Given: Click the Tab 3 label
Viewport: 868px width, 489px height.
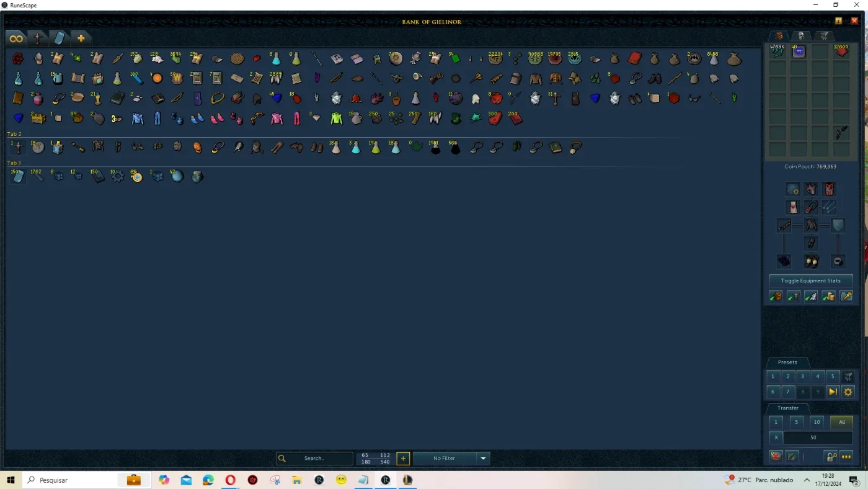Looking at the screenshot, I should pyautogui.click(x=14, y=163).
